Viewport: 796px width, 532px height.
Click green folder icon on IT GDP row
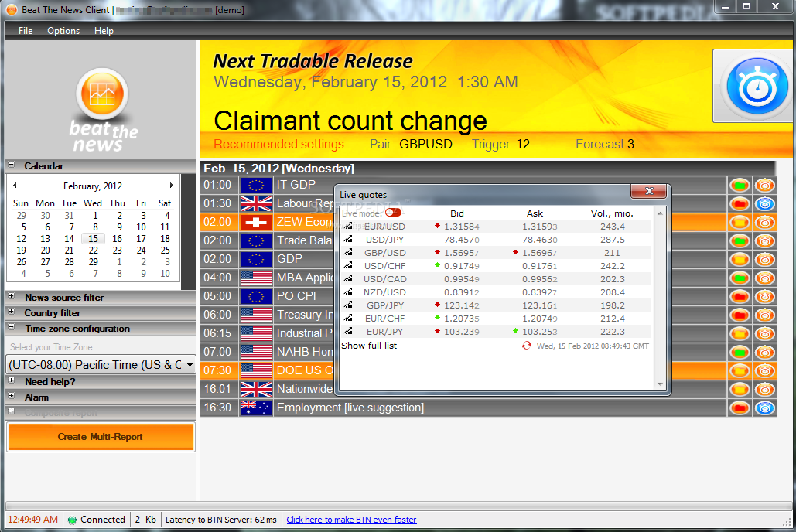coord(740,186)
